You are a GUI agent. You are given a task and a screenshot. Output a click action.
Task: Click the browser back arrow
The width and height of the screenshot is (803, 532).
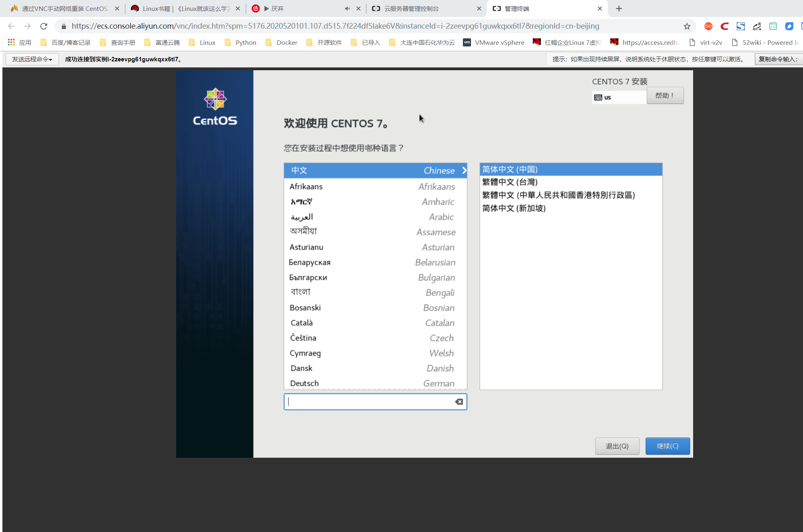point(11,26)
